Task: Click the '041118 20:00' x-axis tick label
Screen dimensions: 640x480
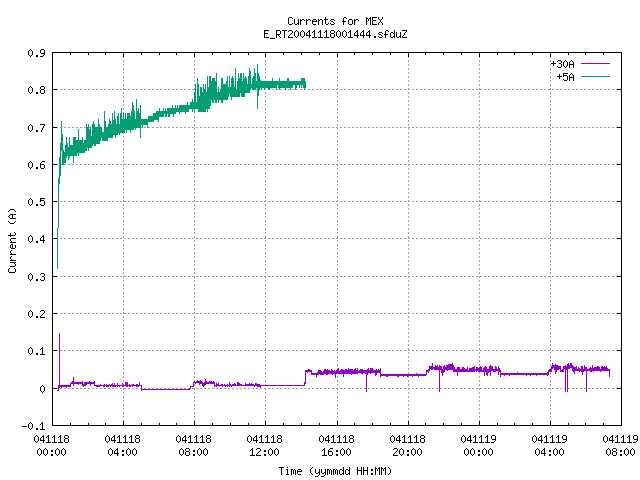Action: click(x=407, y=446)
